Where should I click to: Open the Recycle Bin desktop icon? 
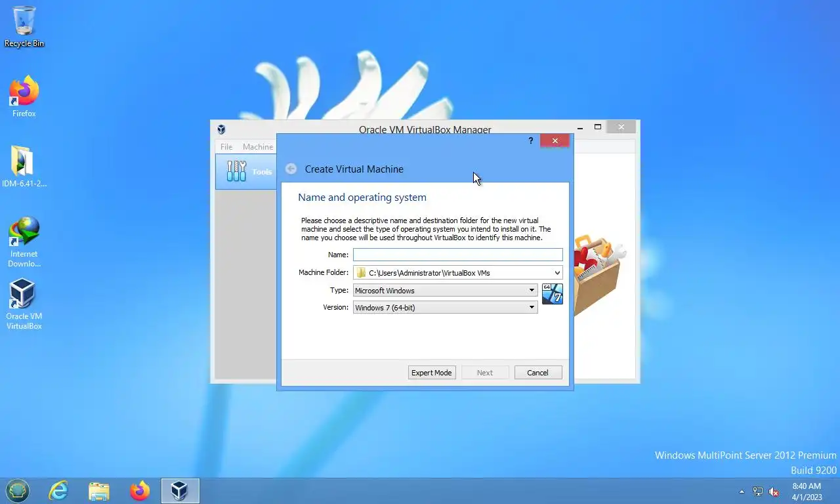24,26
